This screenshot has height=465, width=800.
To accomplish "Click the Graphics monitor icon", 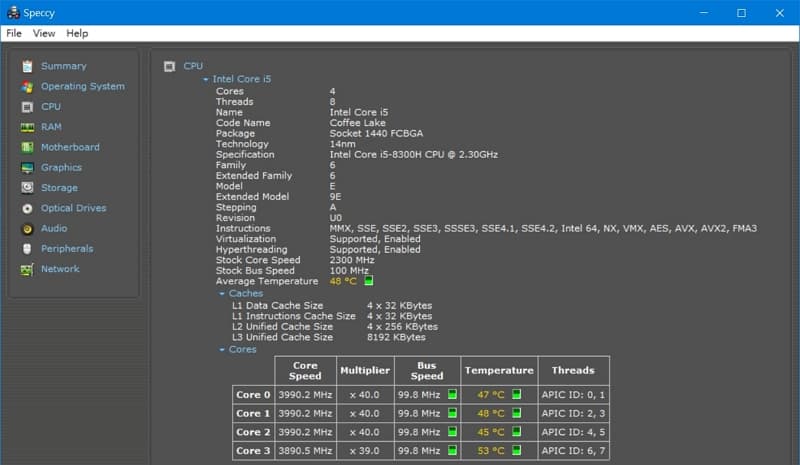I will 28,168.
